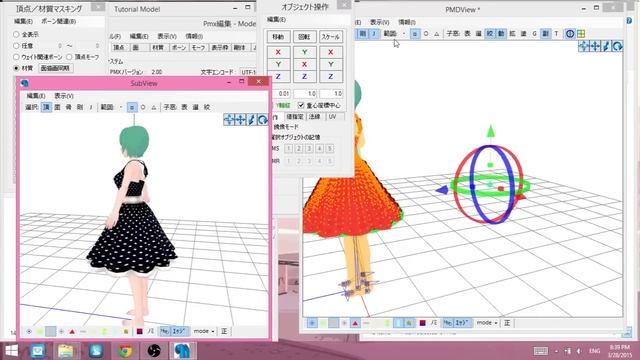The width and height of the screenshot is (640, 360).
Task: Switch to the ボーン tab in Pmx editor
Action: click(x=178, y=48)
